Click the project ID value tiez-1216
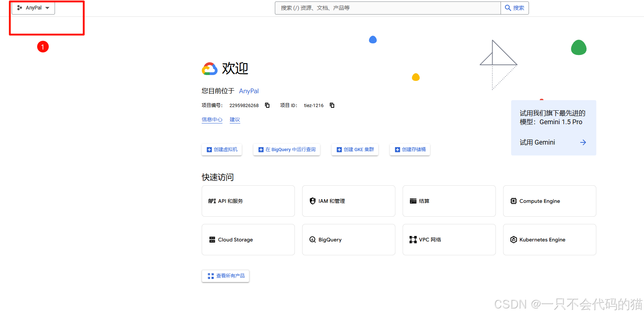Screen dimensions: 644x315 (314, 106)
